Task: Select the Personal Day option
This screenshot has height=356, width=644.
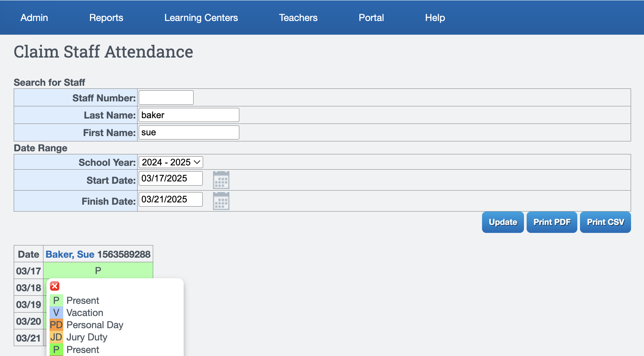Action: tap(95, 325)
